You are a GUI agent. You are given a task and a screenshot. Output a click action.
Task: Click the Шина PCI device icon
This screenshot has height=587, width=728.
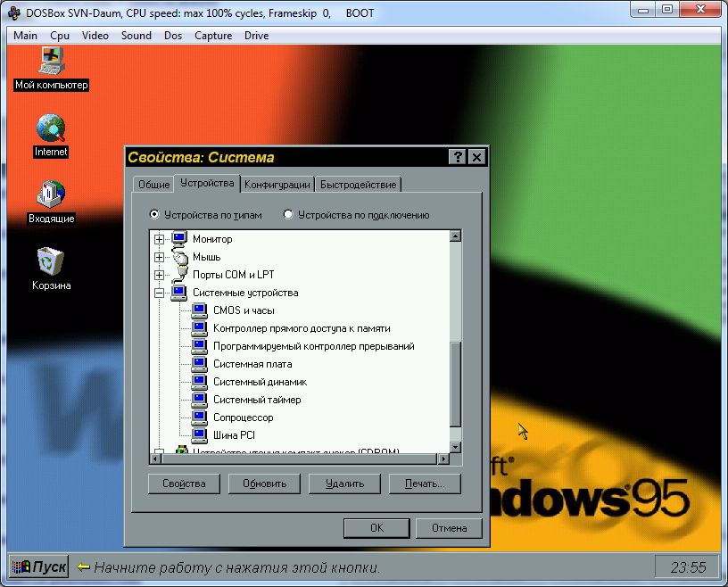(x=199, y=435)
